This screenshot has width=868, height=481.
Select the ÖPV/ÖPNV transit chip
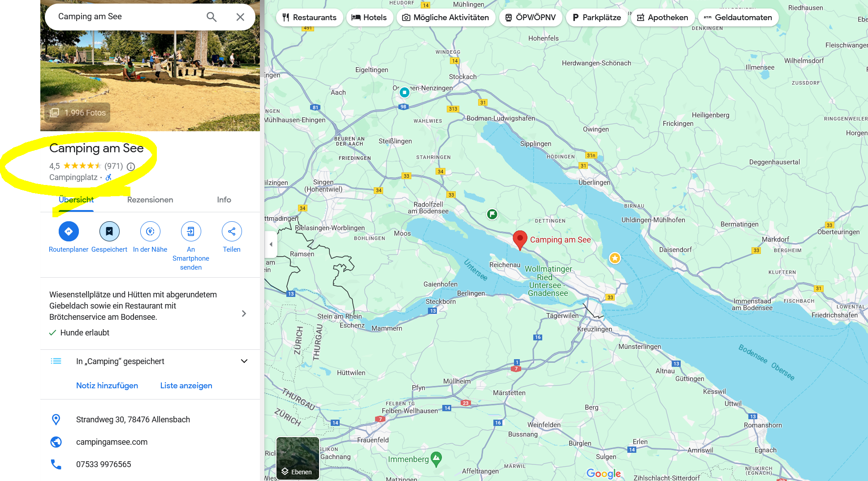531,17
